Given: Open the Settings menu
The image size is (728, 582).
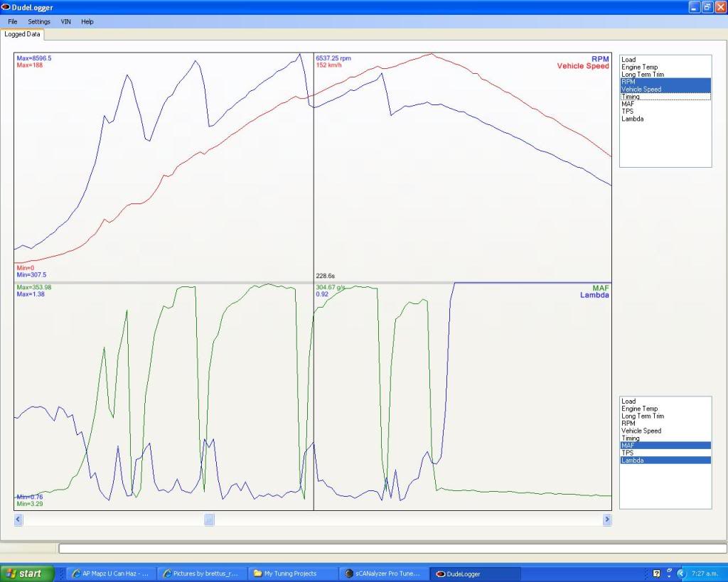Looking at the screenshot, I should pyautogui.click(x=39, y=21).
